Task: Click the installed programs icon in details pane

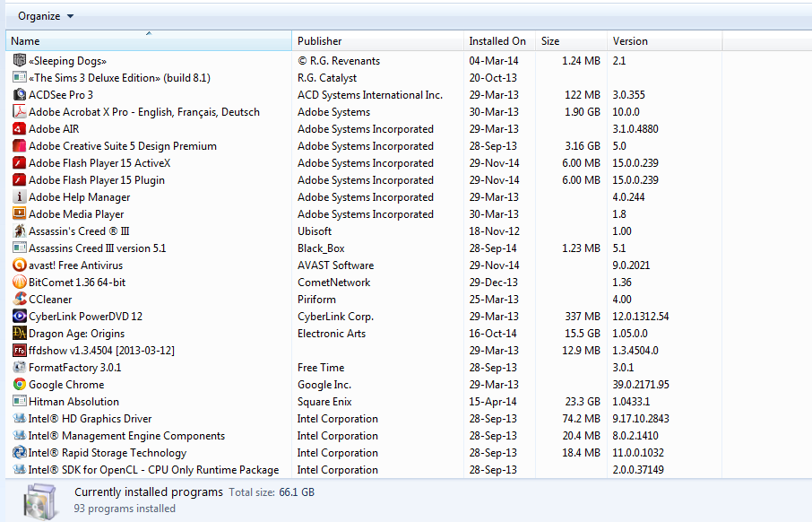Action: click(x=43, y=499)
